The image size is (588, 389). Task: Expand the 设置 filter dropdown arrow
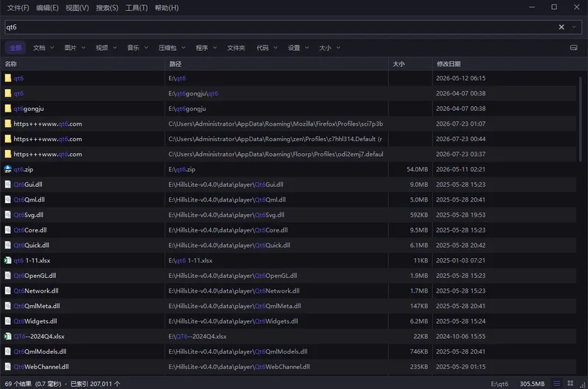(x=306, y=48)
